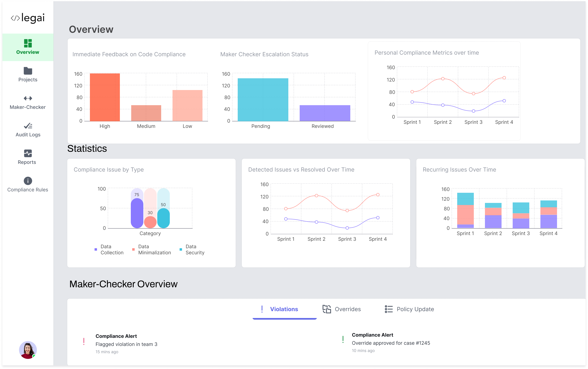Viewport: 588px width, 369px height.
Task: Switch to the Violations tab
Action: click(x=284, y=309)
